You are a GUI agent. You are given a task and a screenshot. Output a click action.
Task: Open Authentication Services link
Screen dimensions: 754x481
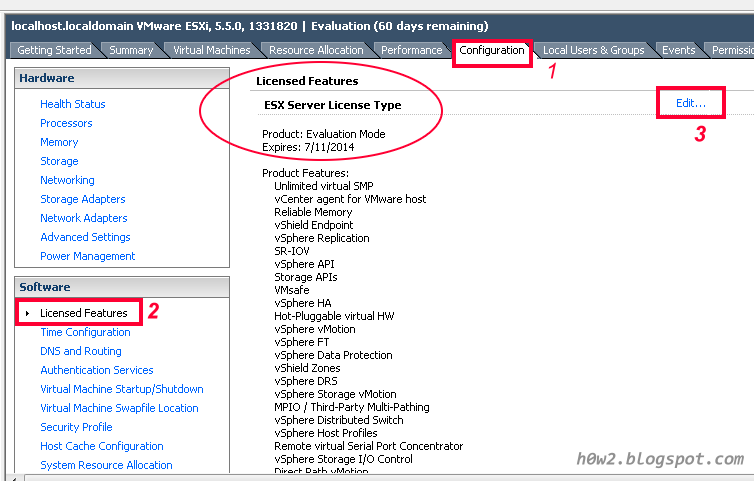click(97, 370)
